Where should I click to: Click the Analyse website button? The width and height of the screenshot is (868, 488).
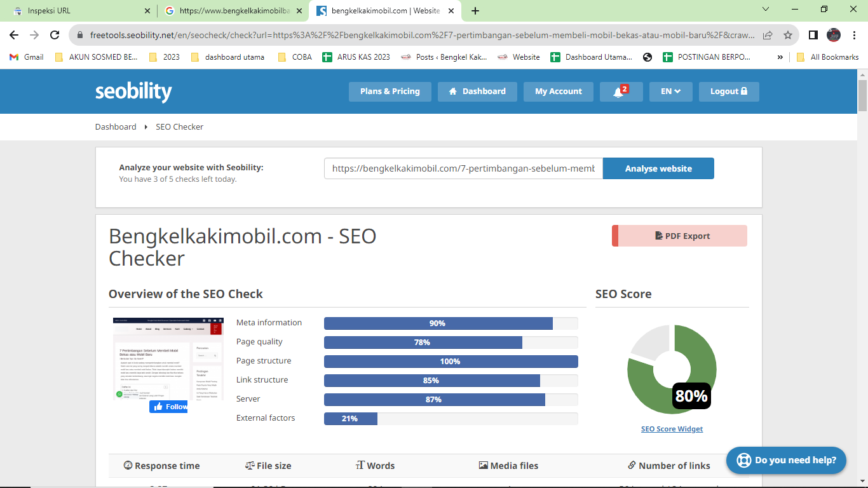tap(658, 168)
